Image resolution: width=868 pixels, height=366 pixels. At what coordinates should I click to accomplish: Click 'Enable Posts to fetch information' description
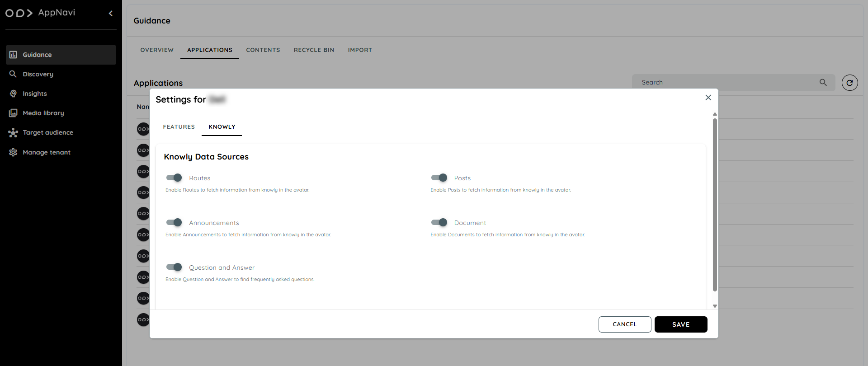tap(500, 190)
